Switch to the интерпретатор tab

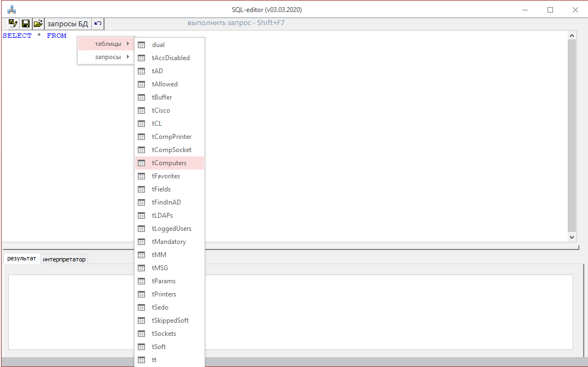[x=64, y=259]
